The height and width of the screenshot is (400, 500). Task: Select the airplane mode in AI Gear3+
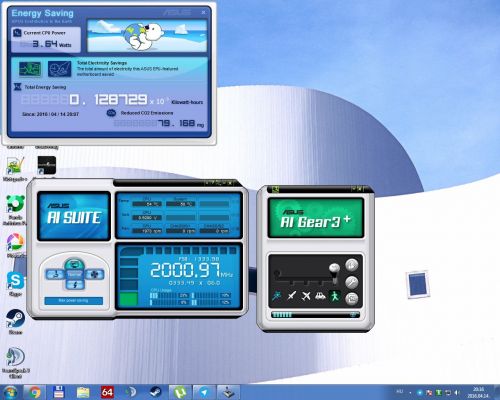tap(306, 296)
